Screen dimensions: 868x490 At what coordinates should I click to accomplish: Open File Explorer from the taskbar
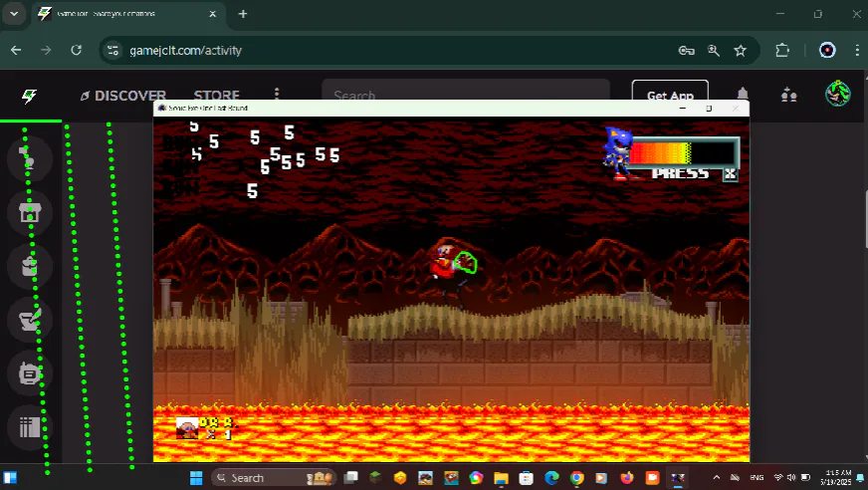(501, 478)
